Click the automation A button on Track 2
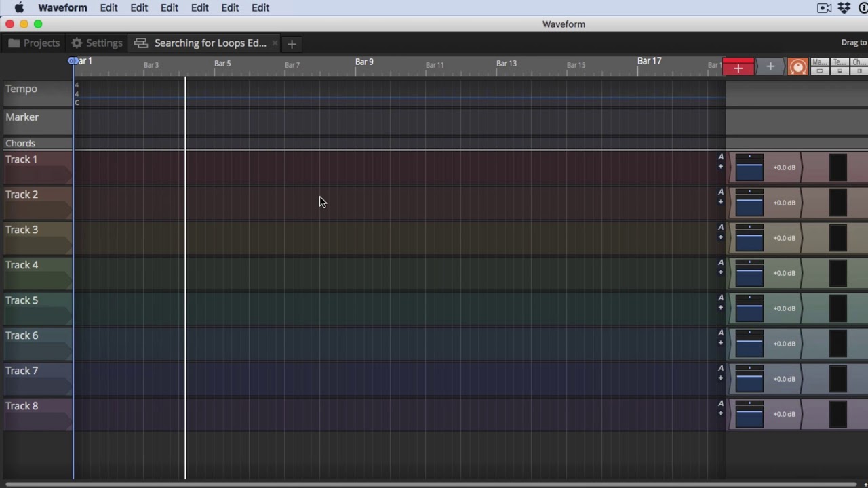The width and height of the screenshot is (868, 488). point(721,192)
